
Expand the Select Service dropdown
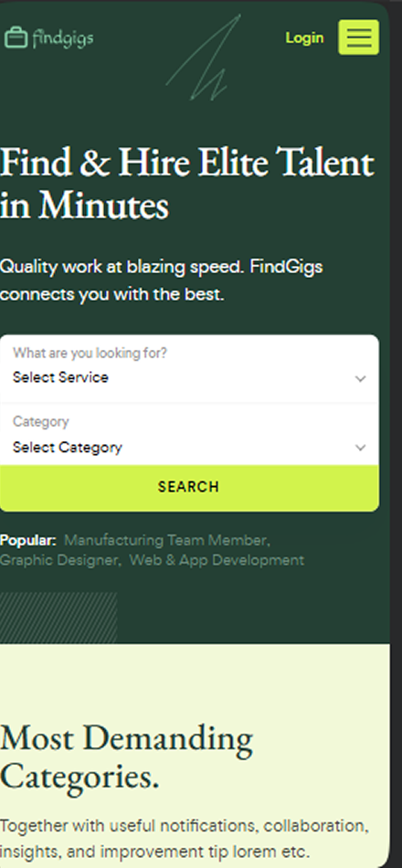(x=189, y=369)
